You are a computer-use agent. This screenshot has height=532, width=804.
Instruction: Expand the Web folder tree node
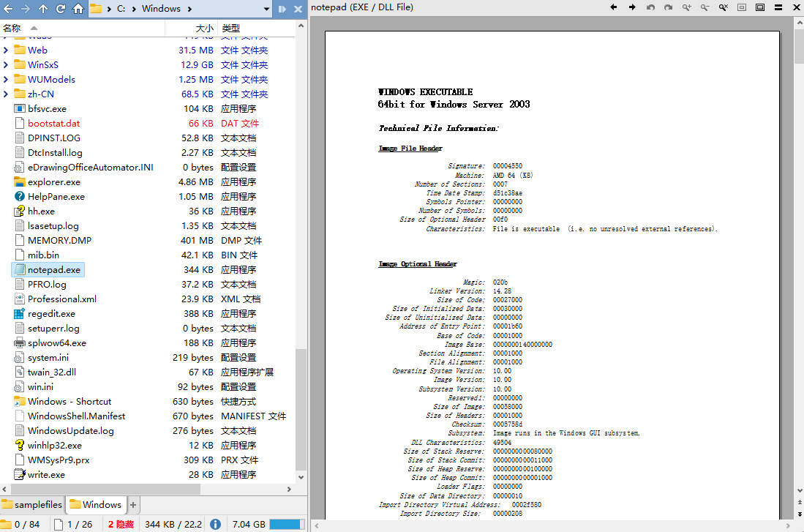point(6,50)
